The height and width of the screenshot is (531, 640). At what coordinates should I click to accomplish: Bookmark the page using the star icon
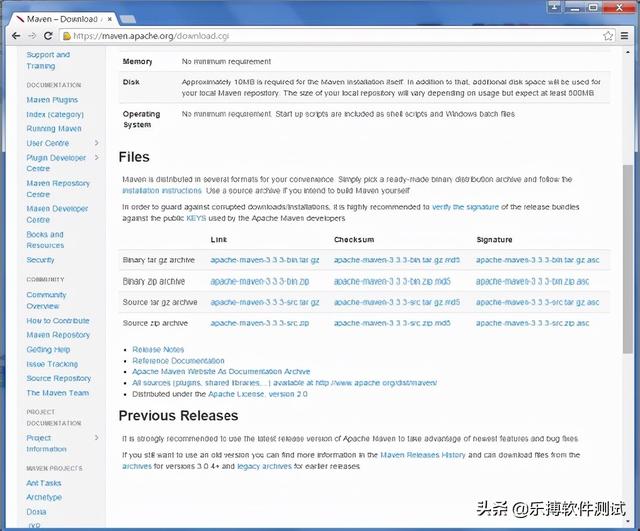coord(608,36)
